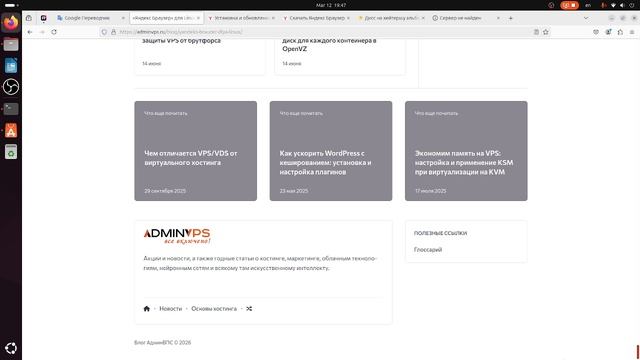This screenshot has width=640, height=360.
Task: Open the Terminal from the dock
Action: [11, 109]
